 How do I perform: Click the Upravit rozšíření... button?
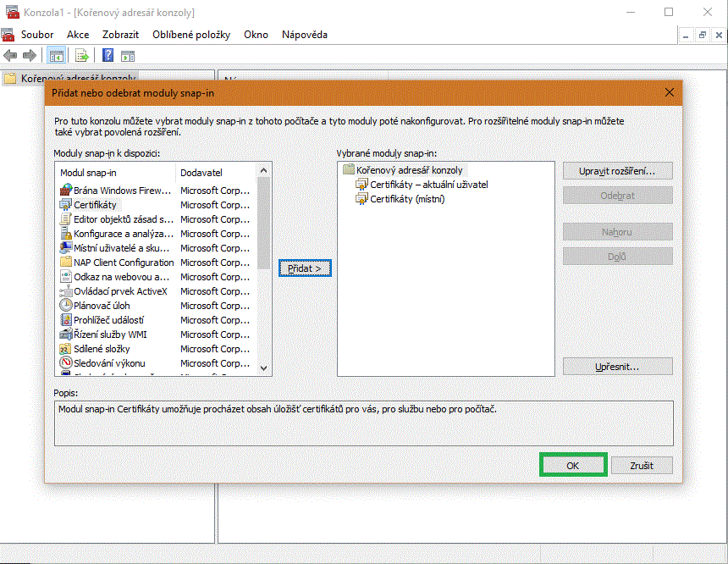click(617, 171)
